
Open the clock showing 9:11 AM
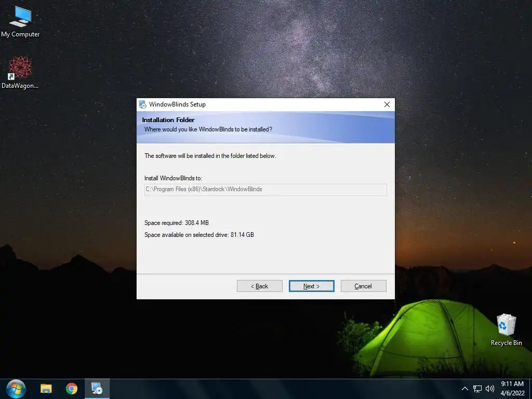click(x=512, y=384)
